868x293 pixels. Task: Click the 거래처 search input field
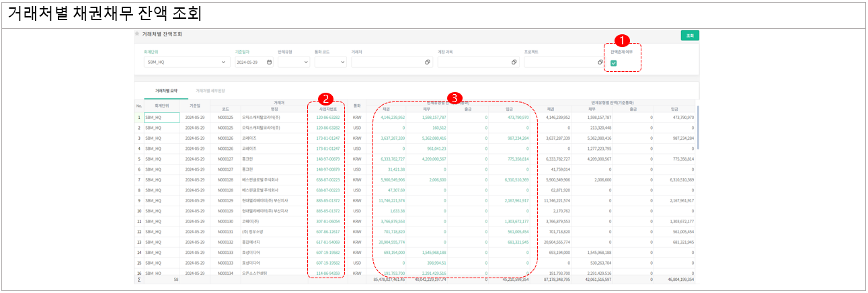coord(387,62)
